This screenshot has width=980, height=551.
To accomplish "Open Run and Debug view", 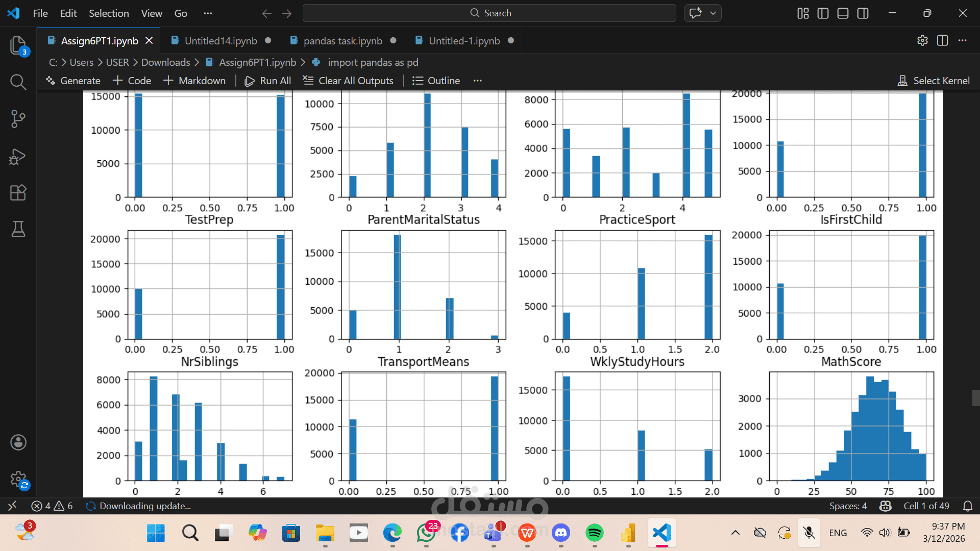I will [x=18, y=156].
